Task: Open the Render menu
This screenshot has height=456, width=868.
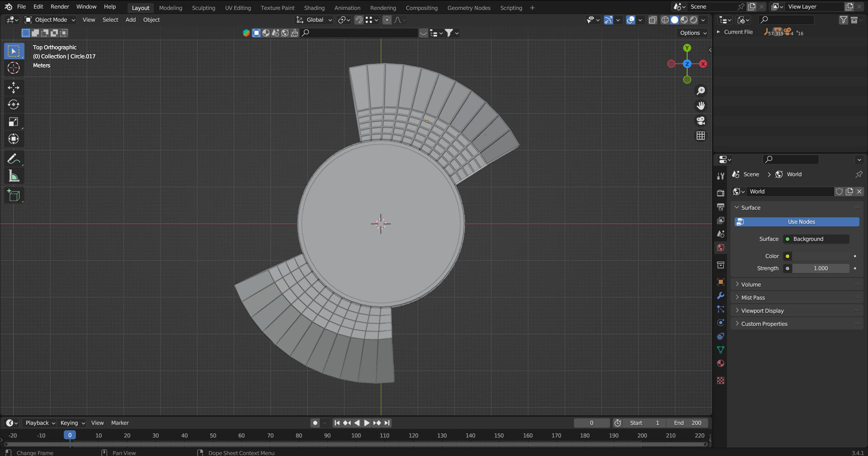Action: (60, 7)
